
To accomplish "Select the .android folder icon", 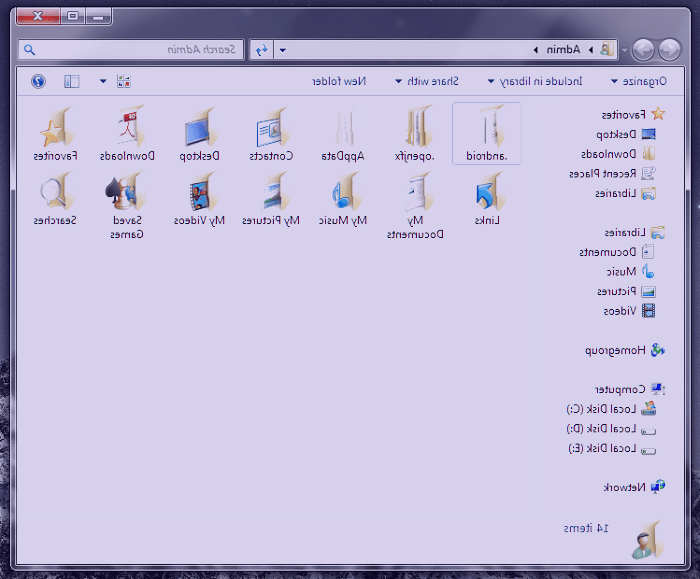I will 487,129.
